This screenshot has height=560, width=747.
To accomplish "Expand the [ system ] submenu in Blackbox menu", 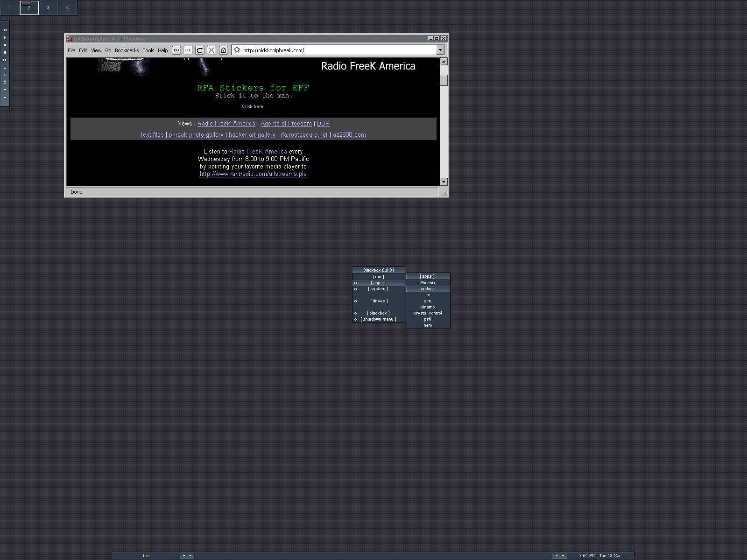I will click(379, 289).
